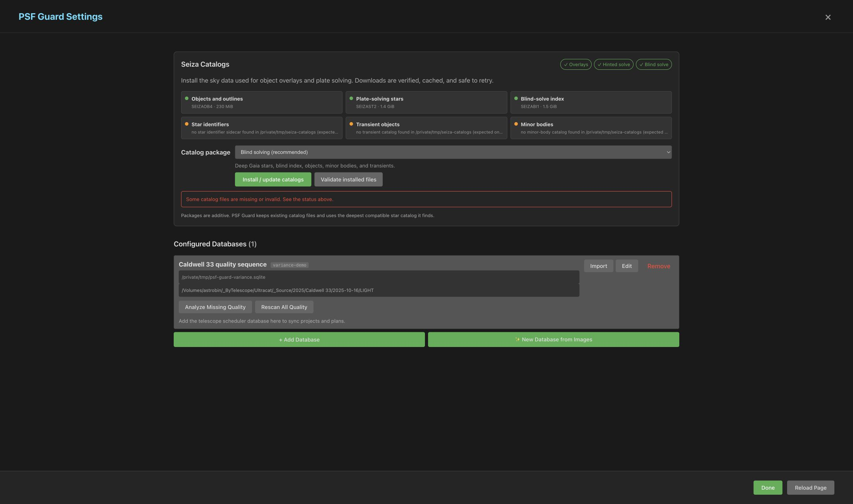Open the Star identifiers catalog card
The height and width of the screenshot is (504, 853).
pos(262,128)
